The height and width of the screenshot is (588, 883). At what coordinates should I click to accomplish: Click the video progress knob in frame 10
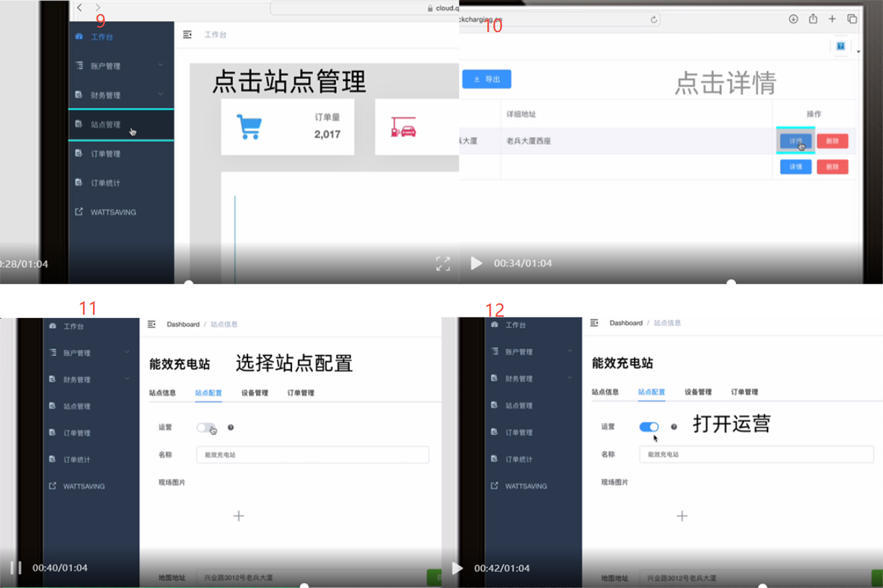pyautogui.click(x=731, y=283)
